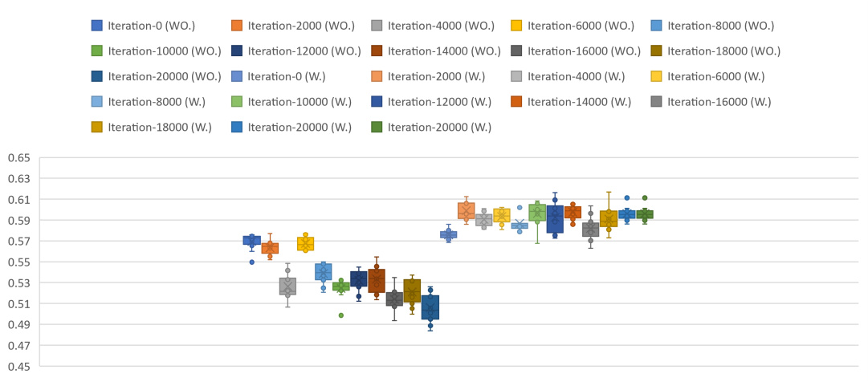Click the light orange Iteration-2000 (W.) box plot

[x=466, y=210]
